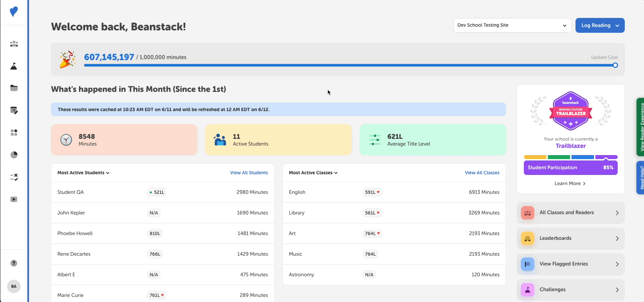
Task: Open the challenges mountain flag icon
Action: tap(14, 66)
